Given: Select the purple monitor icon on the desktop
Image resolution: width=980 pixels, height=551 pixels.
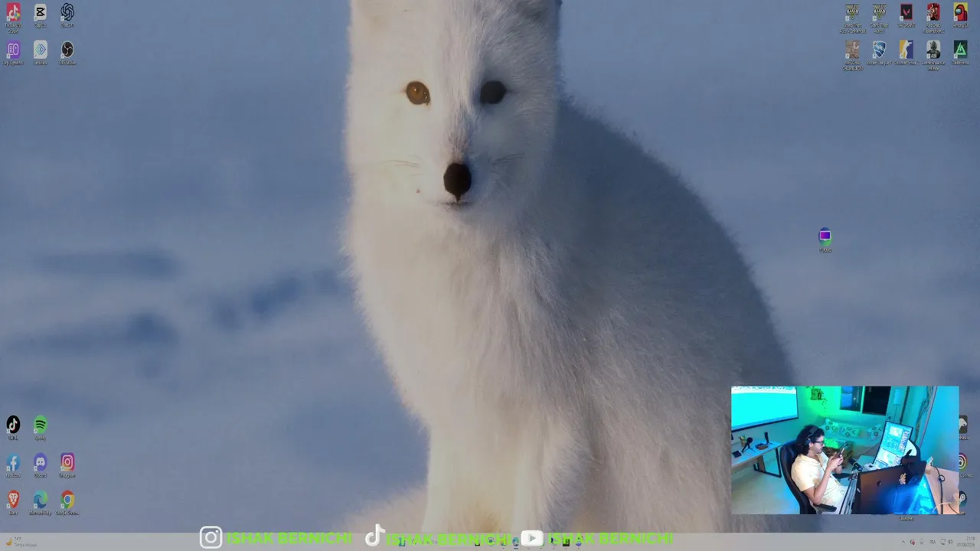Looking at the screenshot, I should pyautogui.click(x=825, y=240).
